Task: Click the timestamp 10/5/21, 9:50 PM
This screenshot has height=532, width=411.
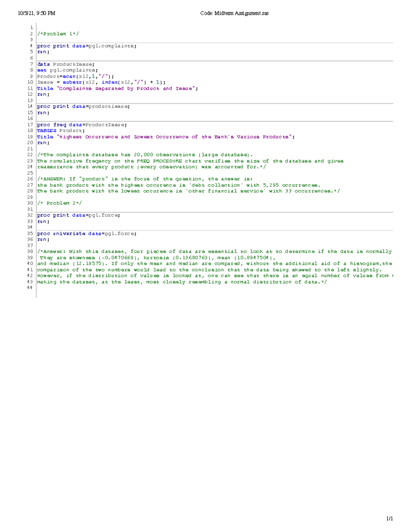Action: 37,13
